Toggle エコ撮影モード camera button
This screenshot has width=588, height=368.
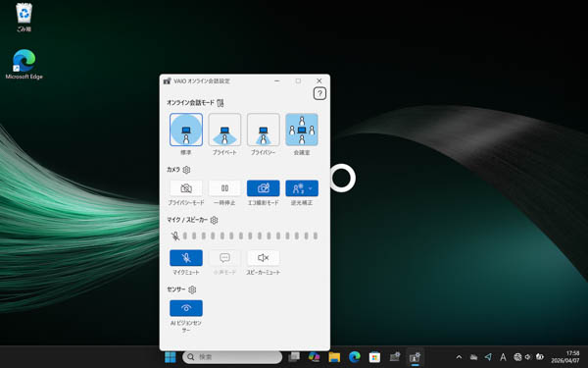[x=264, y=188]
